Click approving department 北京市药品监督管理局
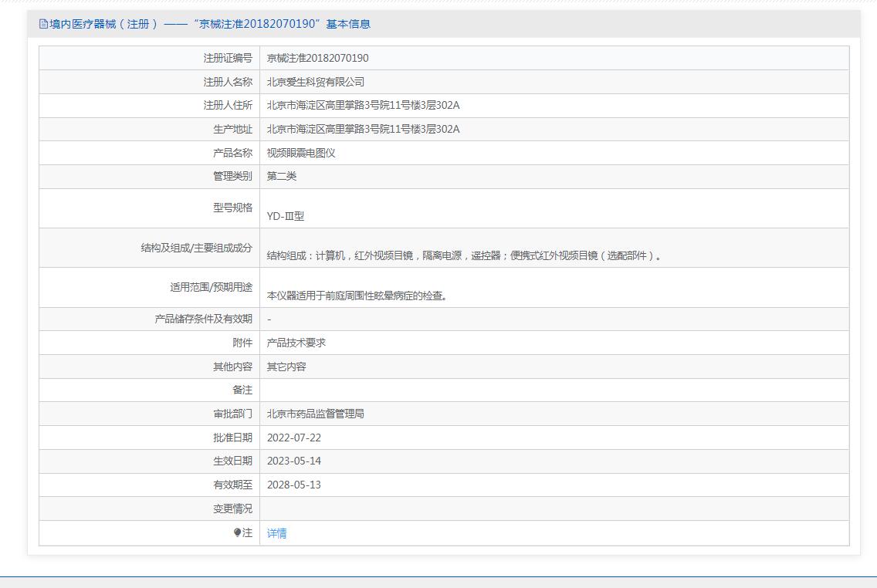This screenshot has height=588, width=877. tap(316, 414)
